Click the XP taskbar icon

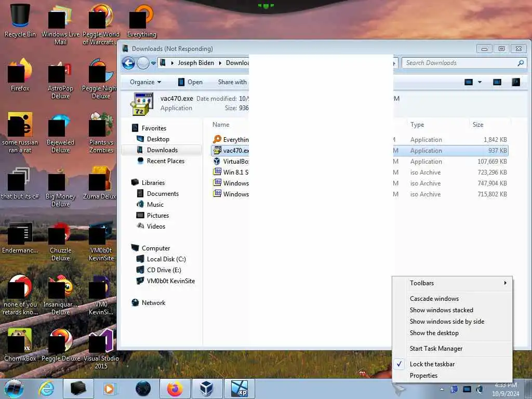(x=239, y=389)
